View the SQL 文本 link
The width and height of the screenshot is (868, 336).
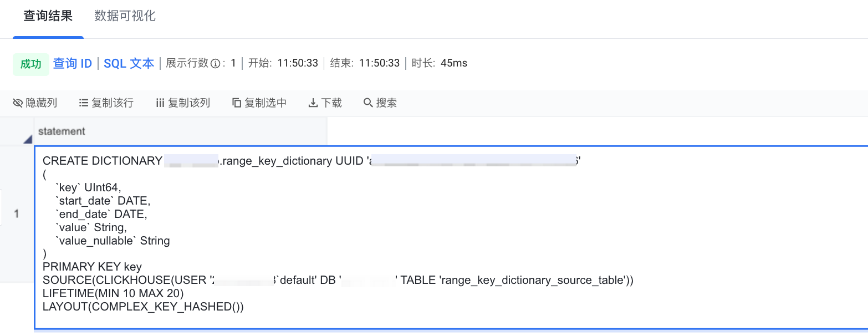point(129,63)
